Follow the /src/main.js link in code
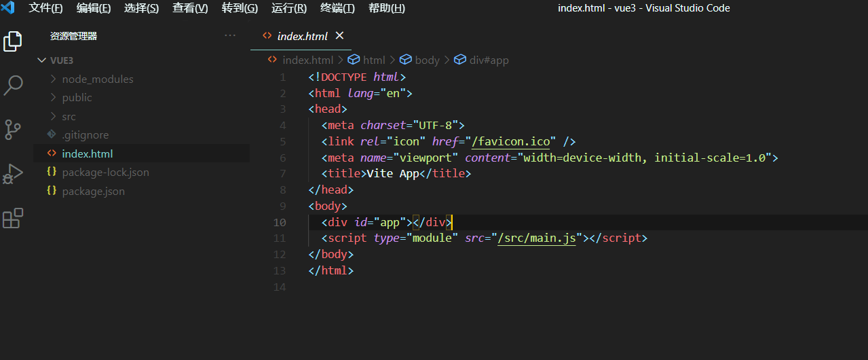Screen dimensions: 868x360 [x=536, y=238]
